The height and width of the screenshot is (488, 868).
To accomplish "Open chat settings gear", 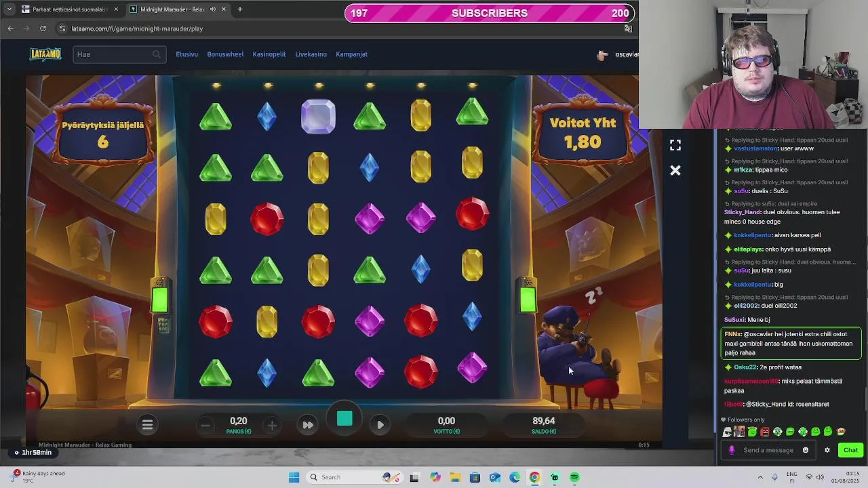I will (827, 450).
